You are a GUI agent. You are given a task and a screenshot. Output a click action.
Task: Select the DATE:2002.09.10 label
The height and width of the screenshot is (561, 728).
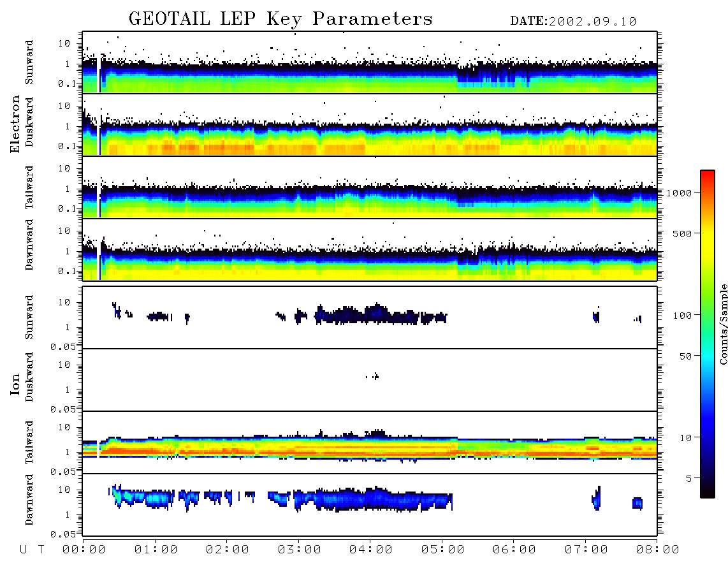tap(573, 22)
